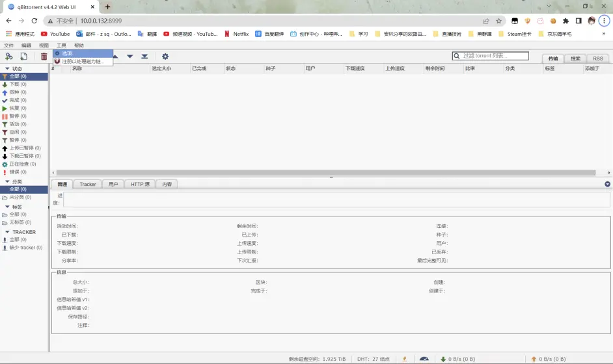Collapse the 分类 filter section
The image size is (613, 364).
click(7, 181)
